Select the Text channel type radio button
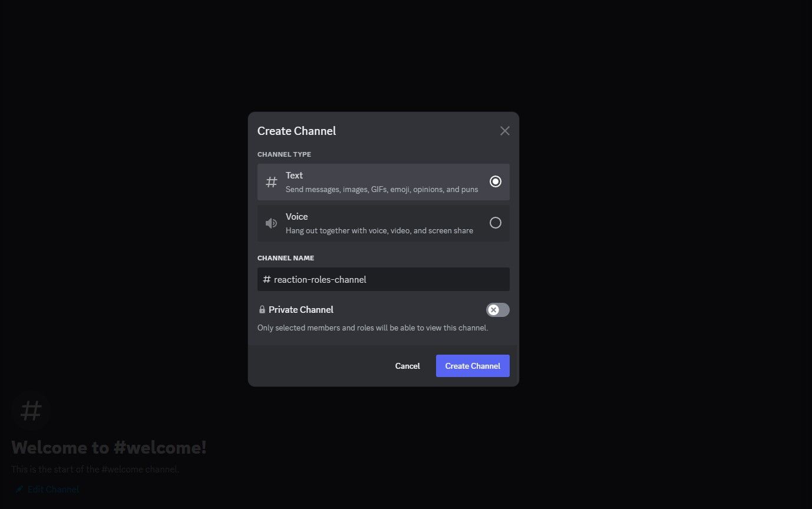Viewport: 812px width, 509px height. pyautogui.click(x=496, y=181)
